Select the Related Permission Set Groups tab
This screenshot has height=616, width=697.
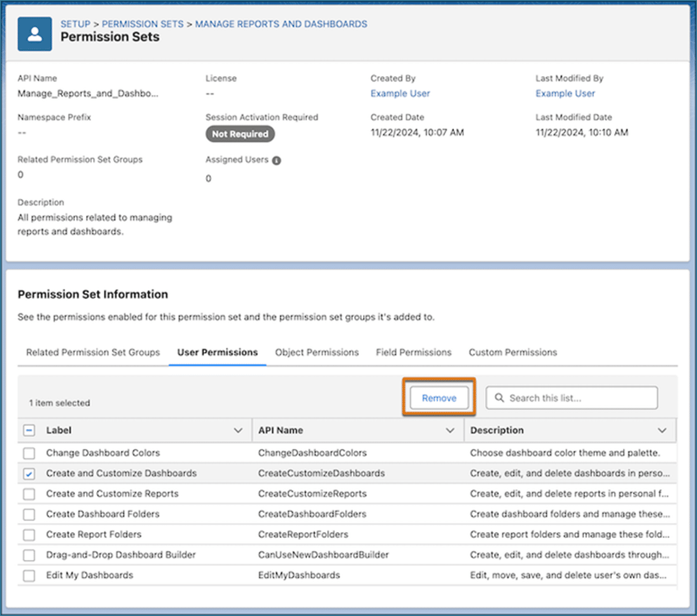(x=93, y=352)
